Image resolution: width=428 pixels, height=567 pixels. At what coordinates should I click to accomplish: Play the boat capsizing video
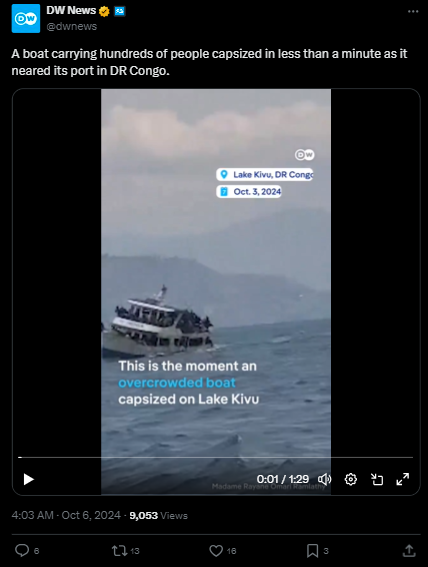coord(29,479)
